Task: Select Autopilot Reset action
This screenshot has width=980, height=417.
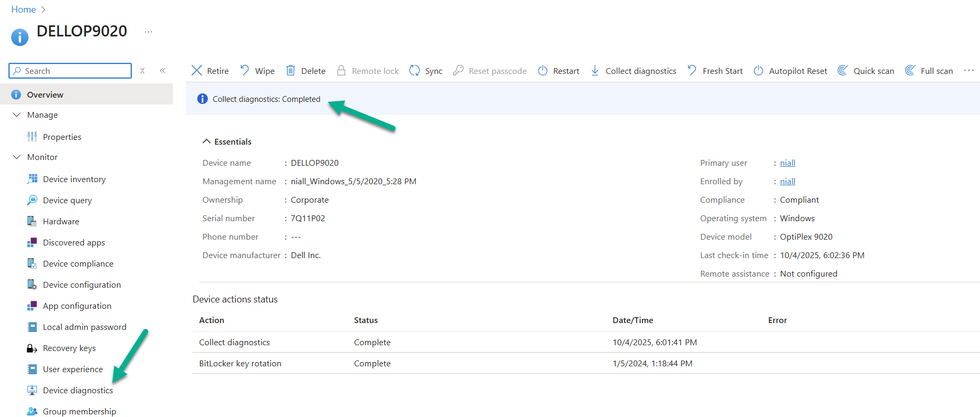Action: coord(791,71)
